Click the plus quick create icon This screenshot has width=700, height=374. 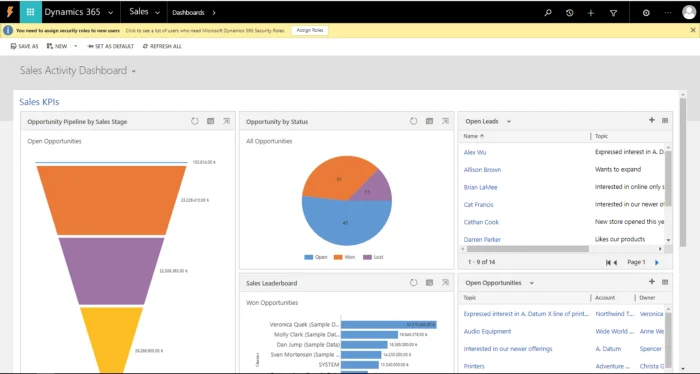(591, 13)
